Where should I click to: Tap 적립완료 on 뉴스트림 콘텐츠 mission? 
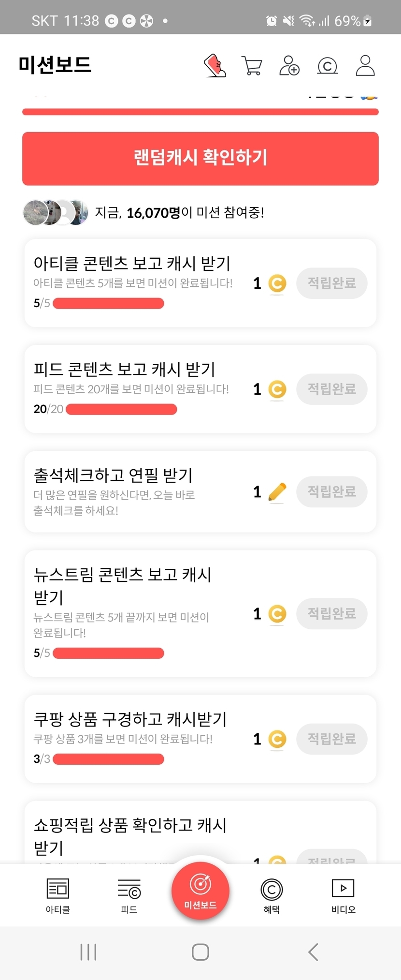[x=332, y=613]
